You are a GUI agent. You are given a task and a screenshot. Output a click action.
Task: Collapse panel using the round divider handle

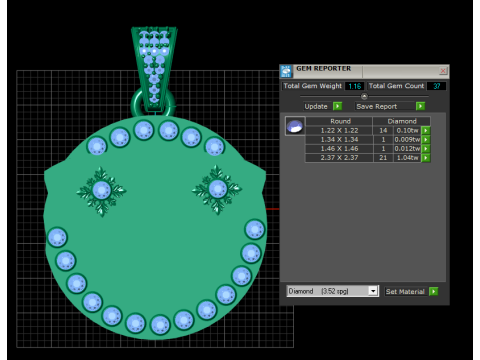pyautogui.click(x=364, y=96)
